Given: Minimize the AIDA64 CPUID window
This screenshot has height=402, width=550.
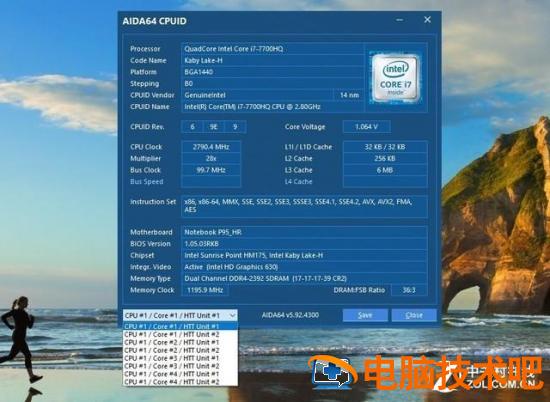Looking at the screenshot, I should click(x=399, y=20).
